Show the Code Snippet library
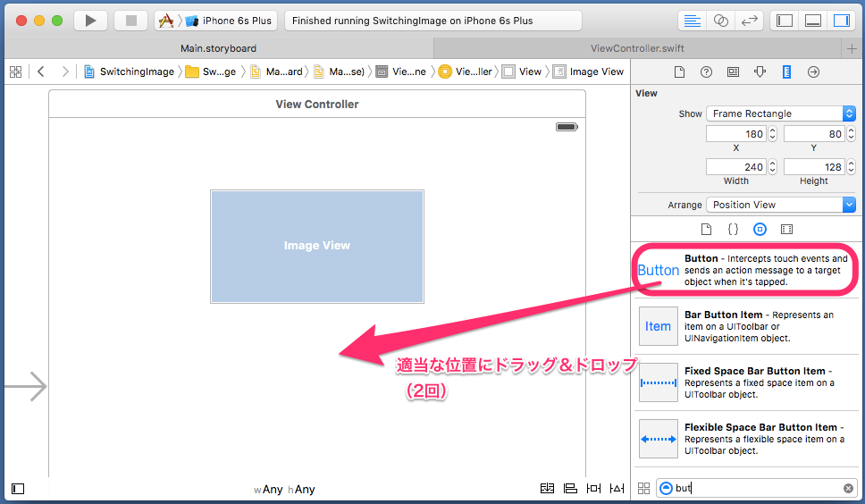The height and width of the screenshot is (504, 865). click(733, 230)
